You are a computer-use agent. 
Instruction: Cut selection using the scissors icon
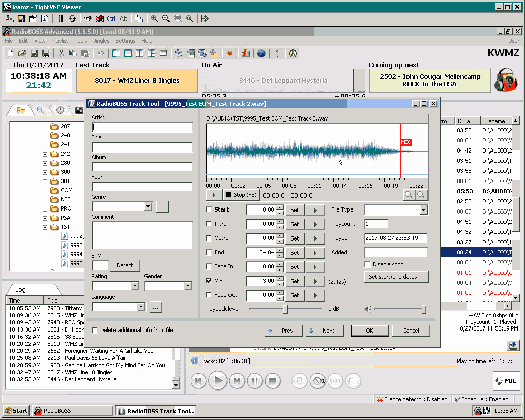point(61,53)
